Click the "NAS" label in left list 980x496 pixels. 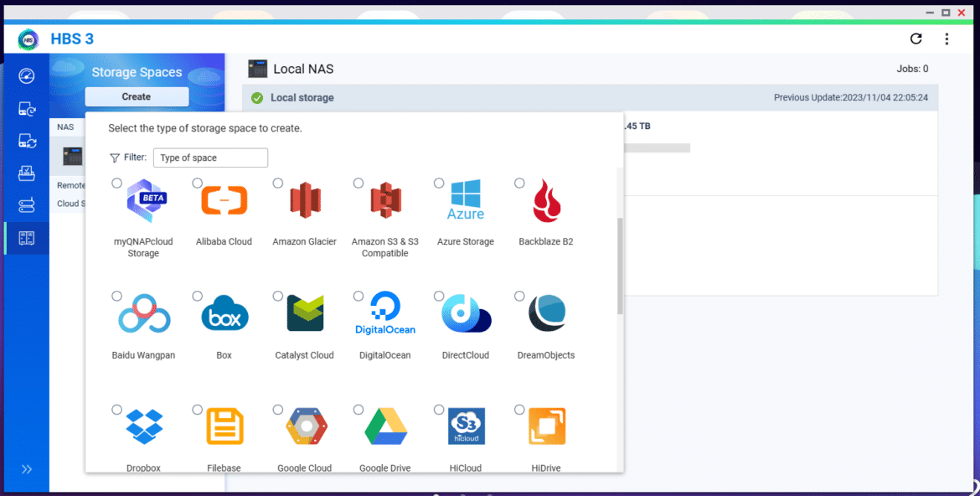65,127
